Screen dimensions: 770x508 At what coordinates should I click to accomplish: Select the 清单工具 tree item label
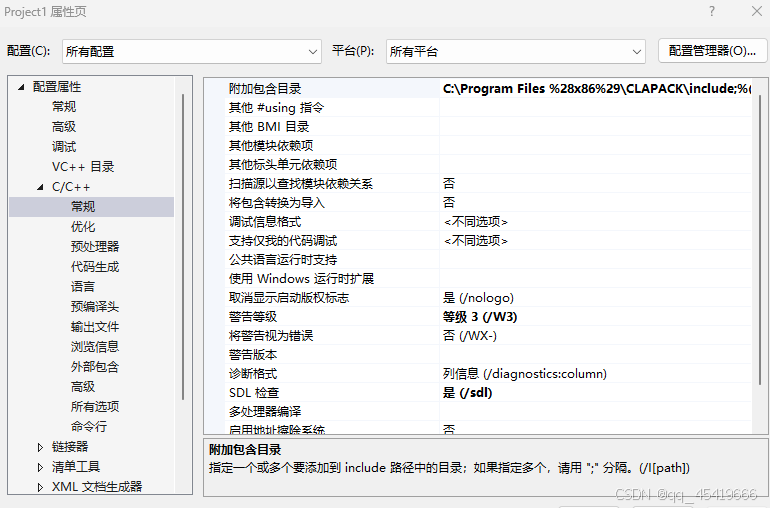[x=76, y=467]
